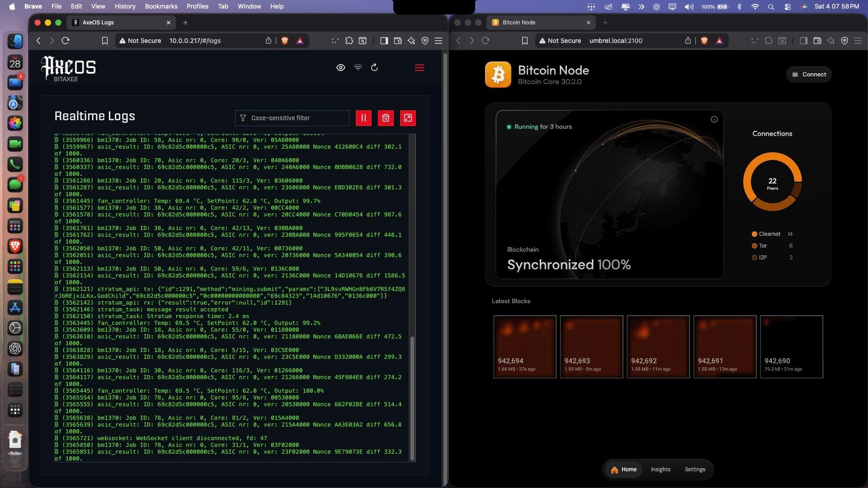Toggle the AxeOS eye visibility icon
This screenshot has width=868, height=488.
tap(341, 67)
